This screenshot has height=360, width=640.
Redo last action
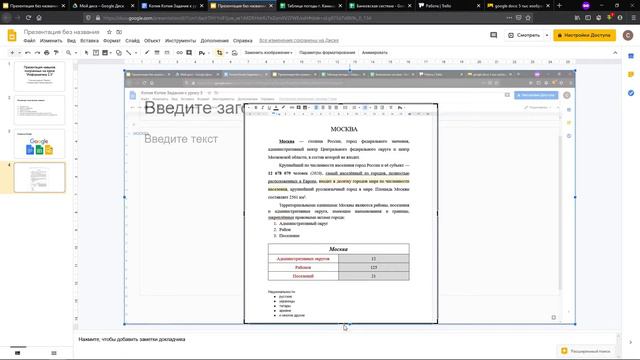(37, 53)
